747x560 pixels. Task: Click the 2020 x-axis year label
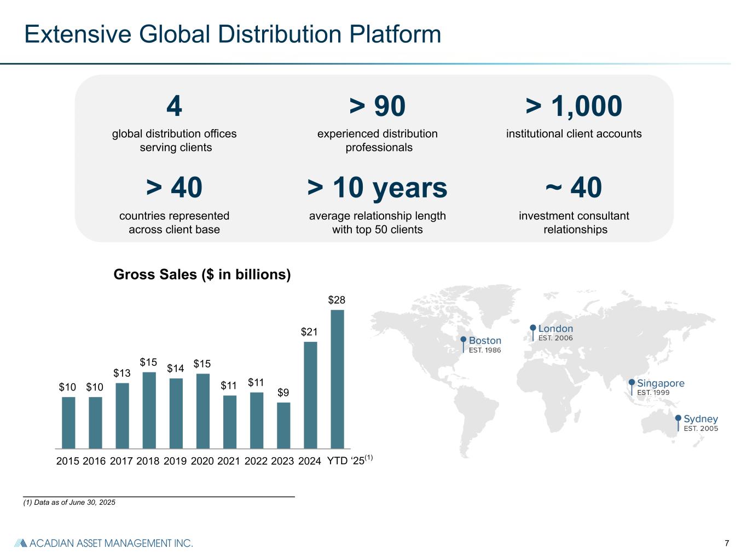[202, 461]
